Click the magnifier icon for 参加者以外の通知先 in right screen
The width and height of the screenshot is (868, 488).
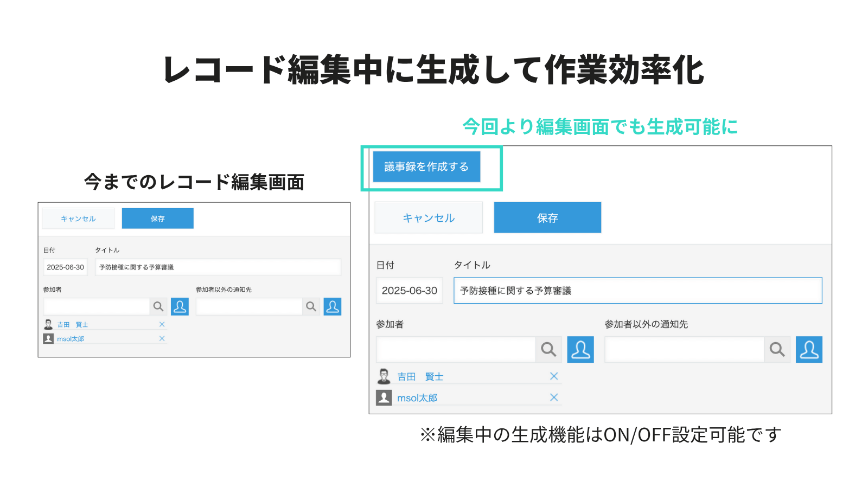tap(777, 350)
